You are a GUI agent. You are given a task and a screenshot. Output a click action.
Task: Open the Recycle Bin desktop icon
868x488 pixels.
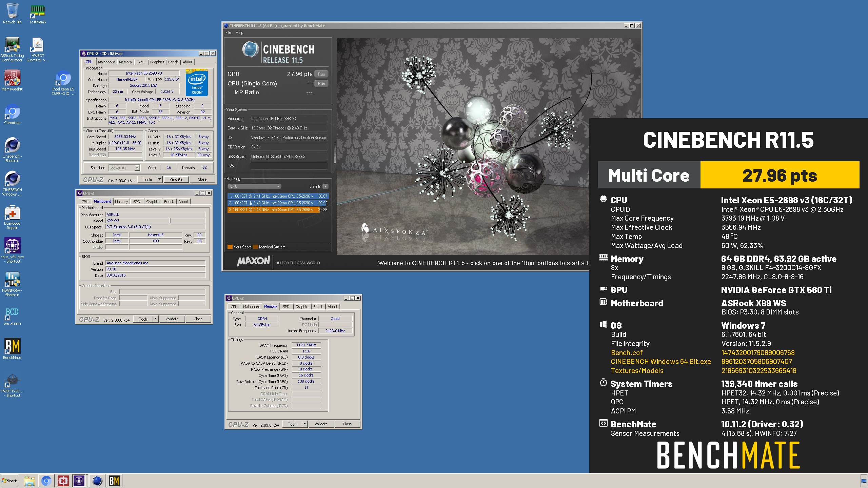point(12,14)
